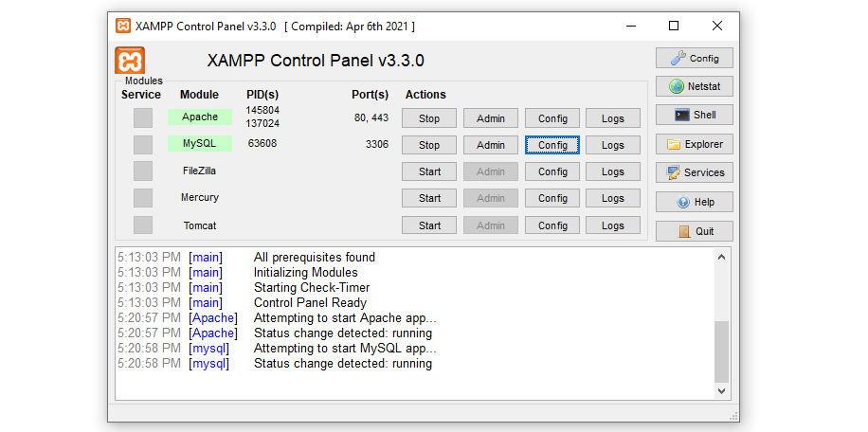
Task: Stop the MySQL module
Action: tap(429, 145)
